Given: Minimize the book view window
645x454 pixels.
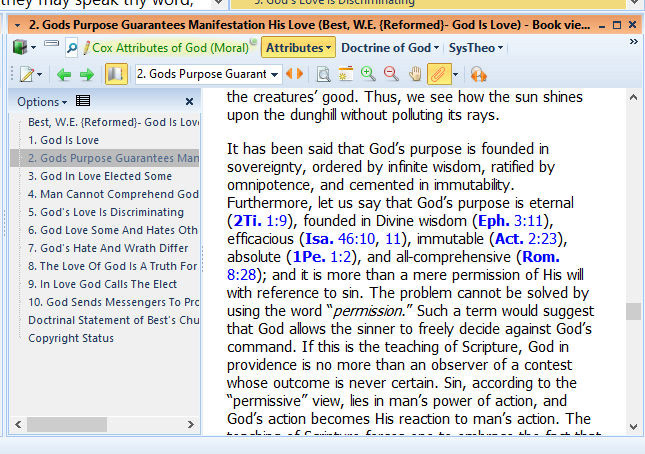Looking at the screenshot, I should [602, 26].
